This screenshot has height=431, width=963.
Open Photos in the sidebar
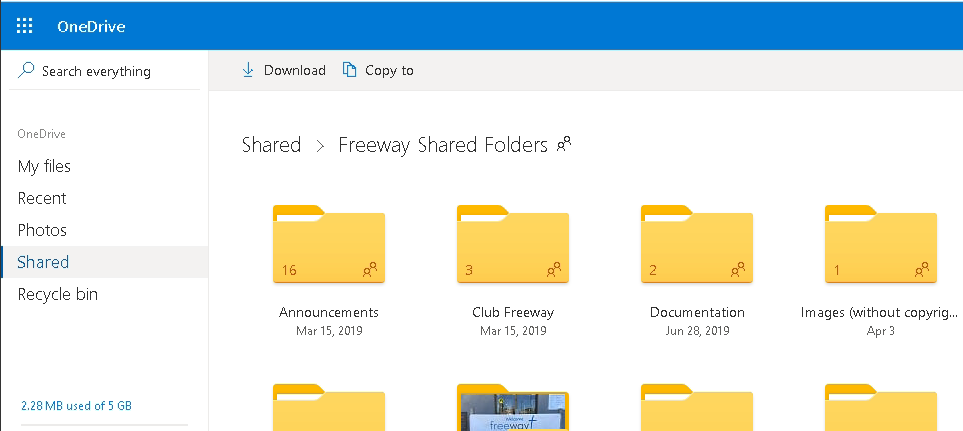[42, 230]
